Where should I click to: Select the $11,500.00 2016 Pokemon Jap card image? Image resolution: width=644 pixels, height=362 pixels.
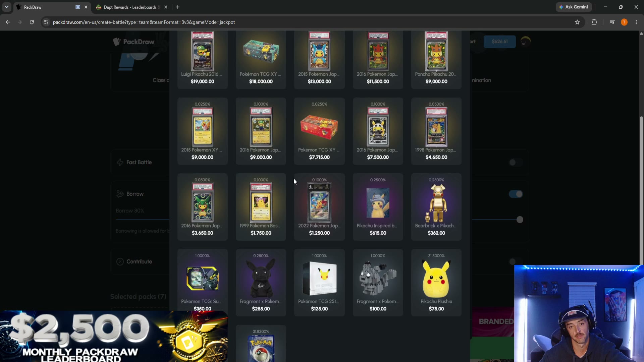coord(378,51)
